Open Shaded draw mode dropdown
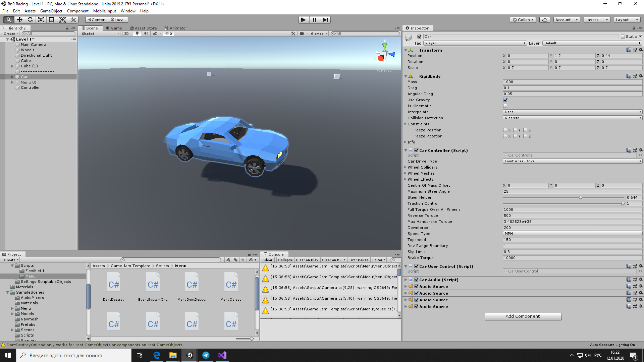 [x=100, y=34]
